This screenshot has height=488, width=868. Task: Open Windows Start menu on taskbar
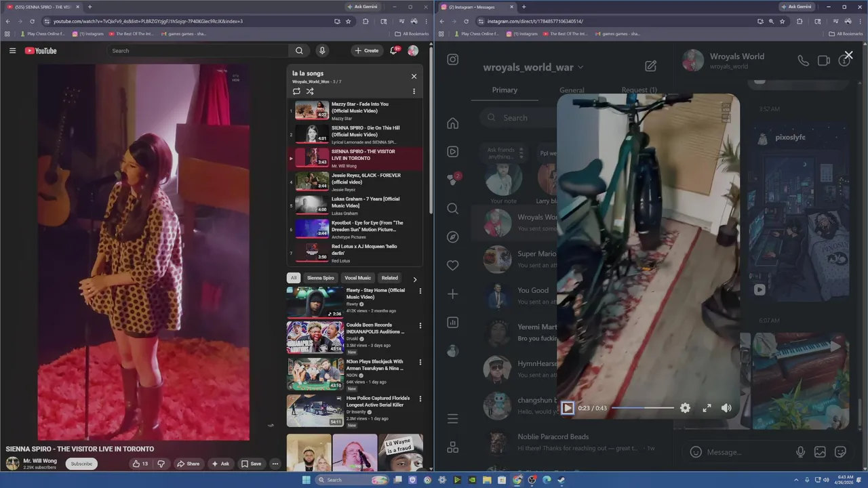pyautogui.click(x=306, y=480)
